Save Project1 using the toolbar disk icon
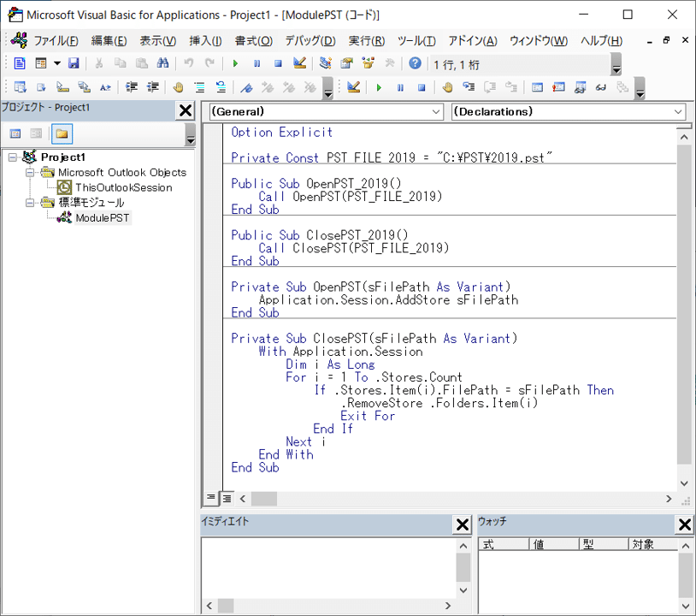Screen dimensions: 696x616 pyautogui.click(x=74, y=62)
